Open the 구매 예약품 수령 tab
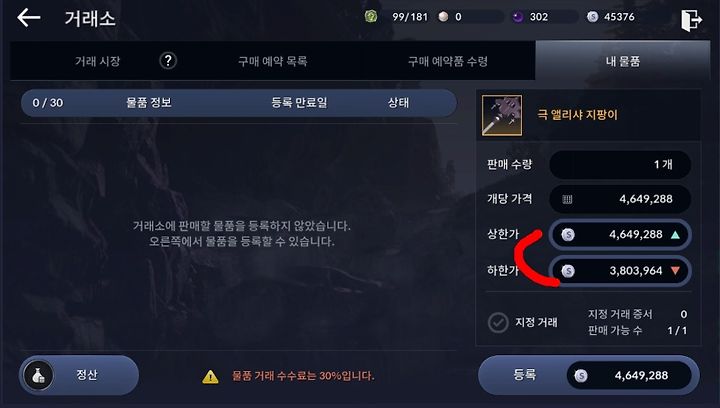 pyautogui.click(x=448, y=61)
